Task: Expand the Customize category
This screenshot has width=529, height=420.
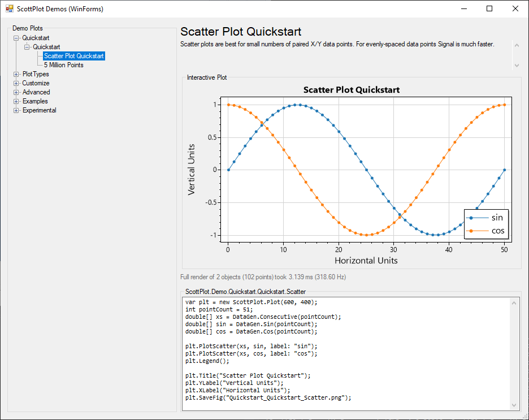Action: pyautogui.click(x=16, y=83)
